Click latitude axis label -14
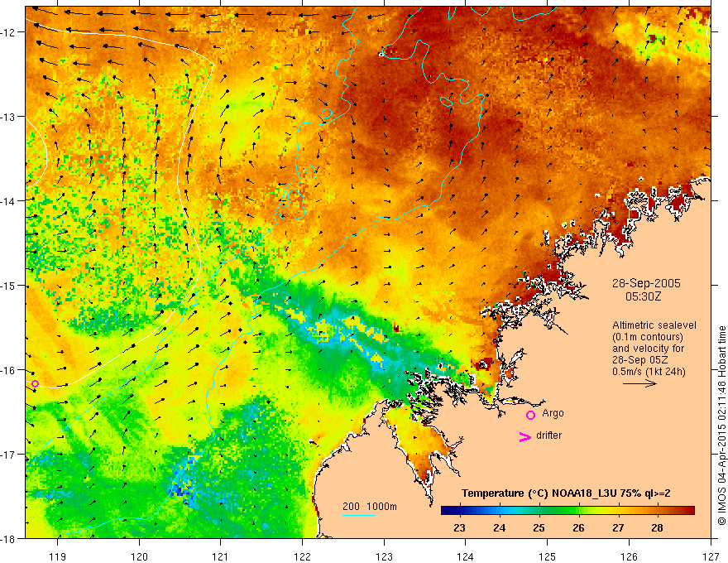Viewport: 728px width, 563px height. (x=9, y=201)
